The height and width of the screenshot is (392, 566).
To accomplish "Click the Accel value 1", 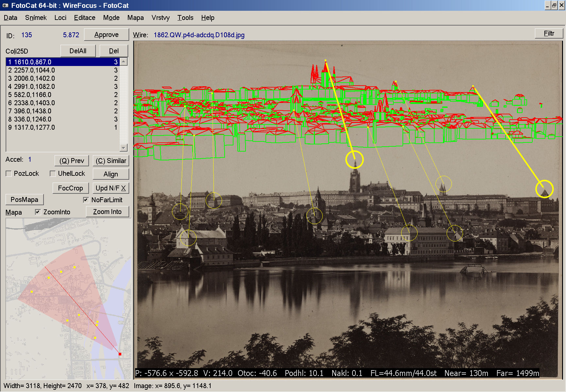I will click(x=30, y=159).
